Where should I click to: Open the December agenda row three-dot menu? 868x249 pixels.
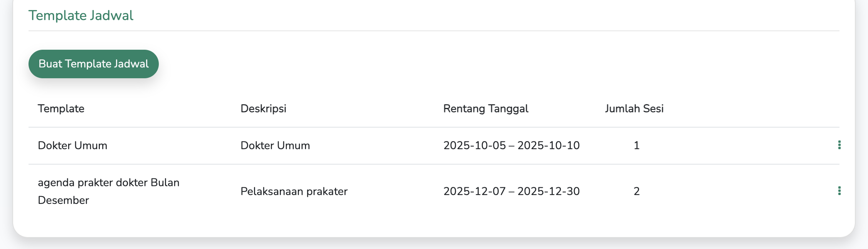pos(839,191)
